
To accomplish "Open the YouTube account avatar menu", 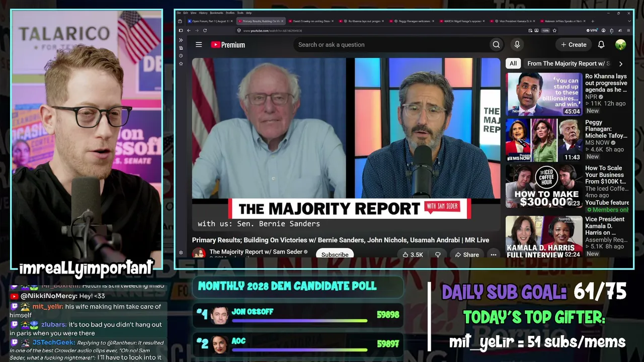I will click(620, 45).
